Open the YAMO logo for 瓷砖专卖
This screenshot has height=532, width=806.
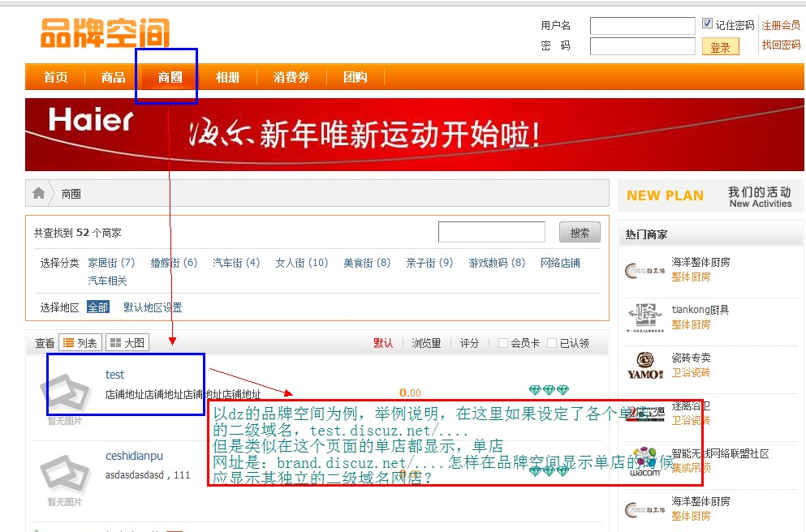(x=645, y=365)
